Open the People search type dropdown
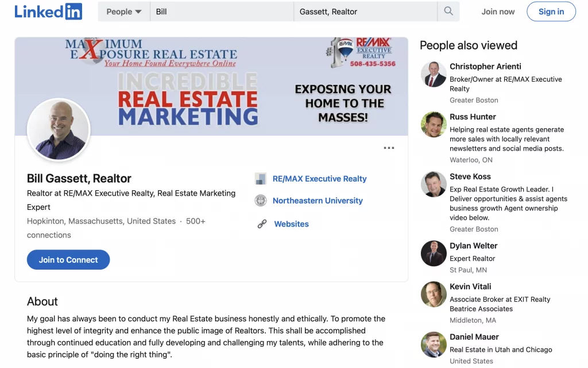Viewport: 588px width, 368px height. click(124, 11)
